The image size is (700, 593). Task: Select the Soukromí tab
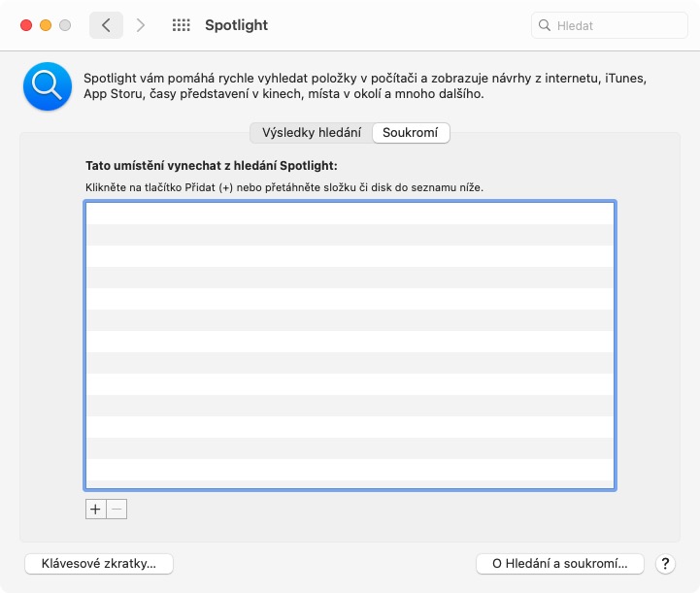pyautogui.click(x=411, y=133)
